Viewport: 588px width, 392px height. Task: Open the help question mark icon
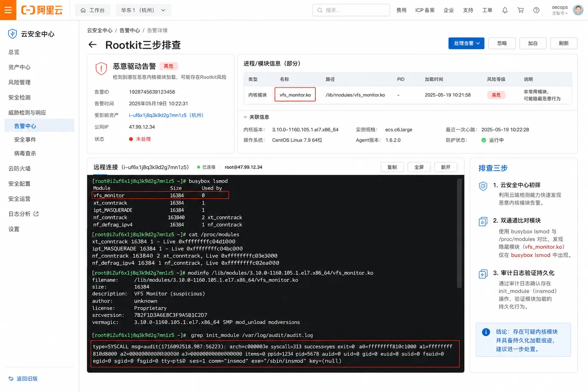536,10
